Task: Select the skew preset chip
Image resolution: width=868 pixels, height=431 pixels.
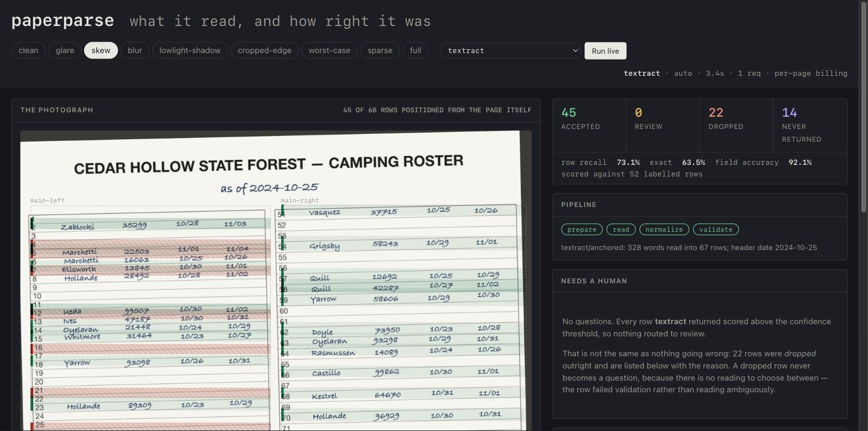Action: 101,50
